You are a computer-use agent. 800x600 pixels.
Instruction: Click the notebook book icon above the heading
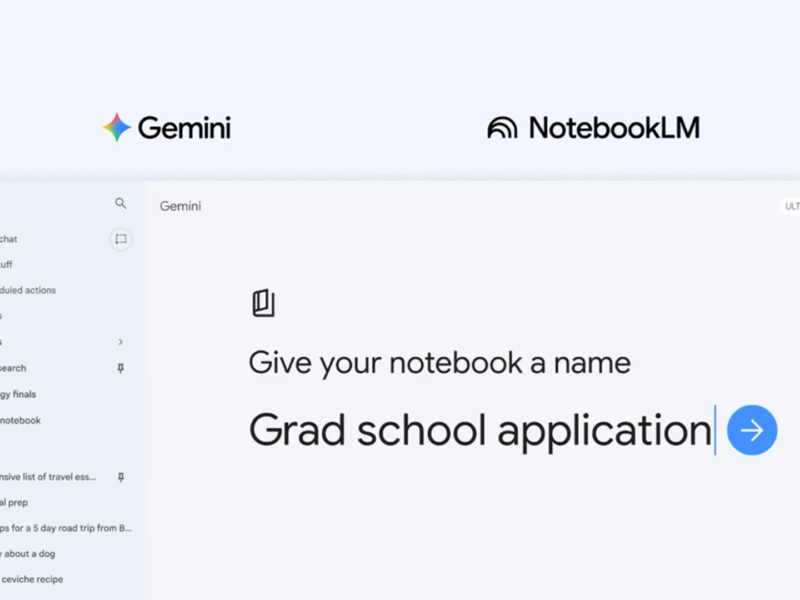pos(263,303)
